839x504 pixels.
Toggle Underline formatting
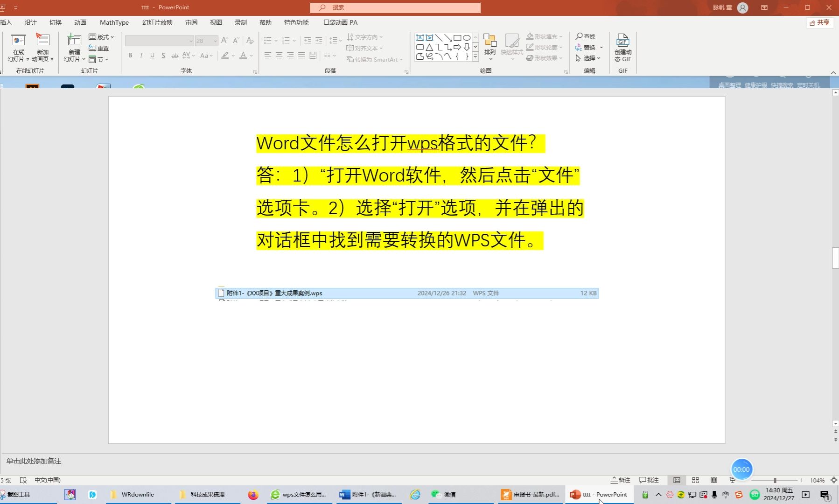coord(152,56)
